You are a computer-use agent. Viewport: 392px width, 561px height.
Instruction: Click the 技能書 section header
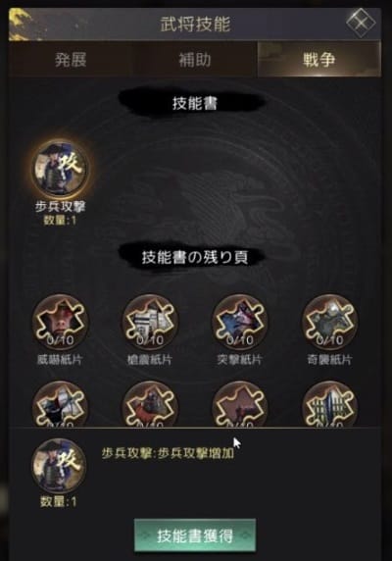click(x=195, y=103)
